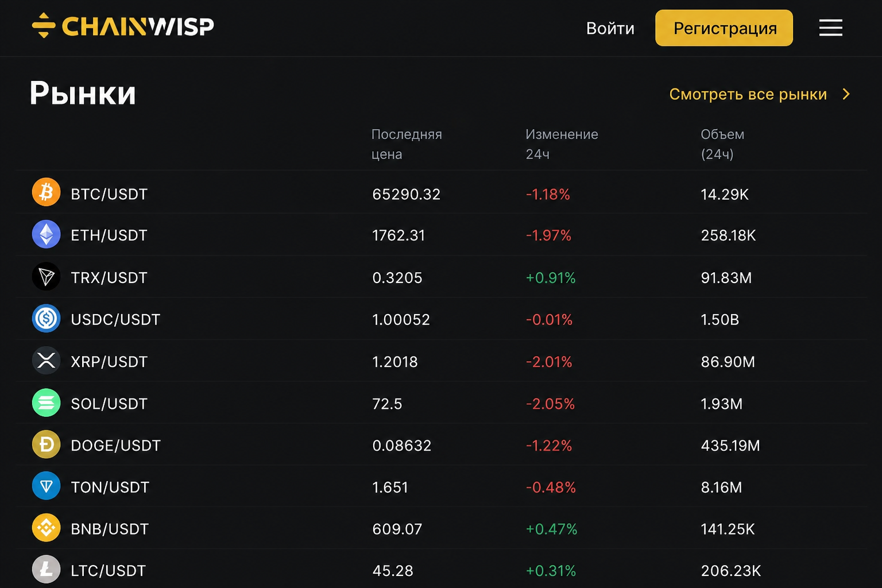Click the TRX price 0.3205
This screenshot has height=588, width=882.
click(397, 278)
